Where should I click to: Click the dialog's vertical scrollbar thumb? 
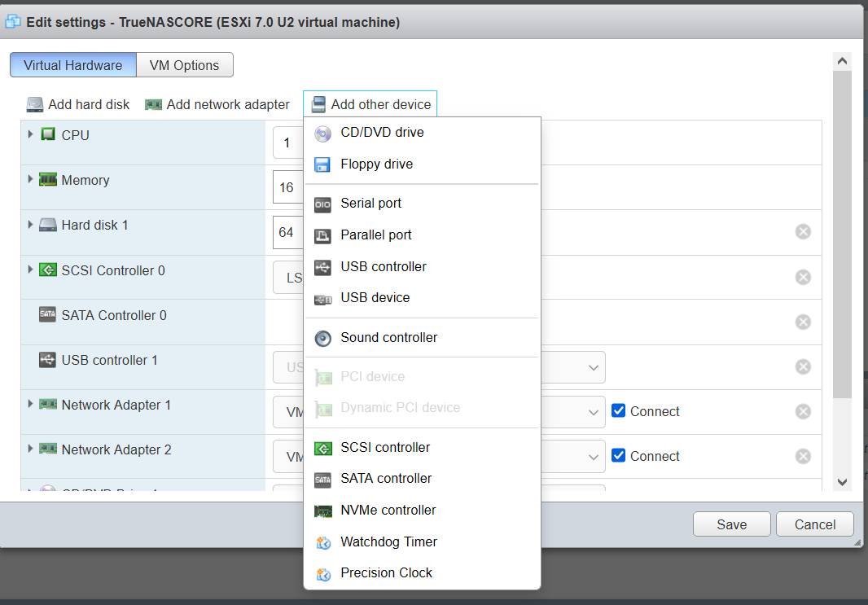[842, 234]
